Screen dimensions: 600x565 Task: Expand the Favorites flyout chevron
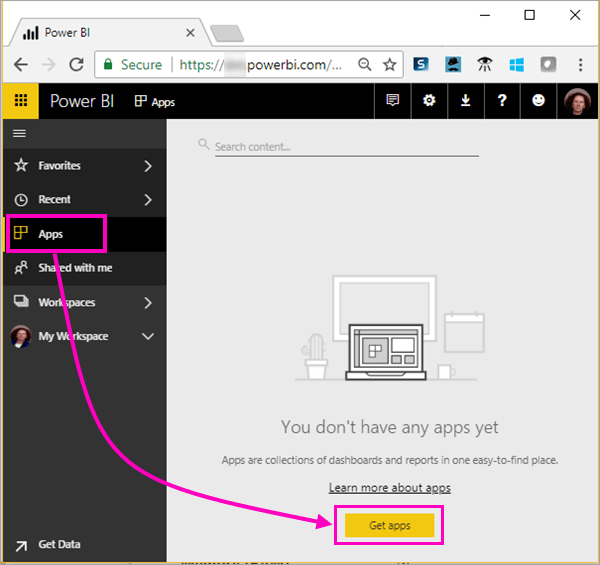(148, 166)
